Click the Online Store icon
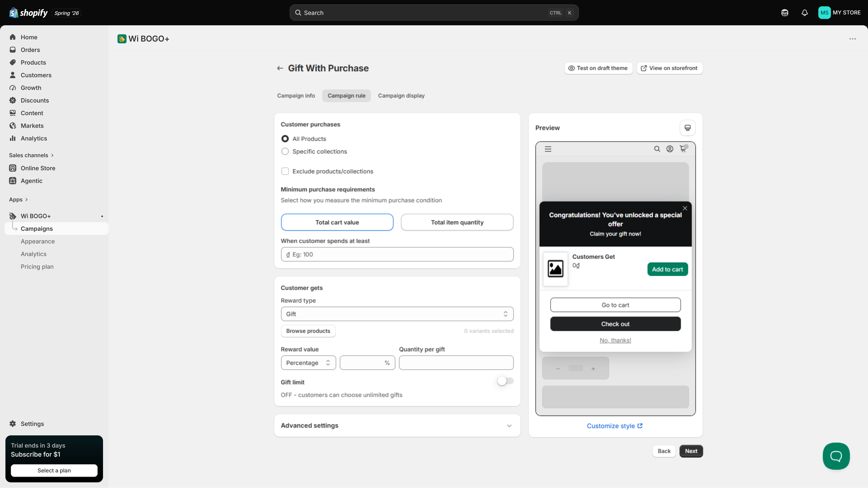The width and height of the screenshot is (868, 488). 13,168
